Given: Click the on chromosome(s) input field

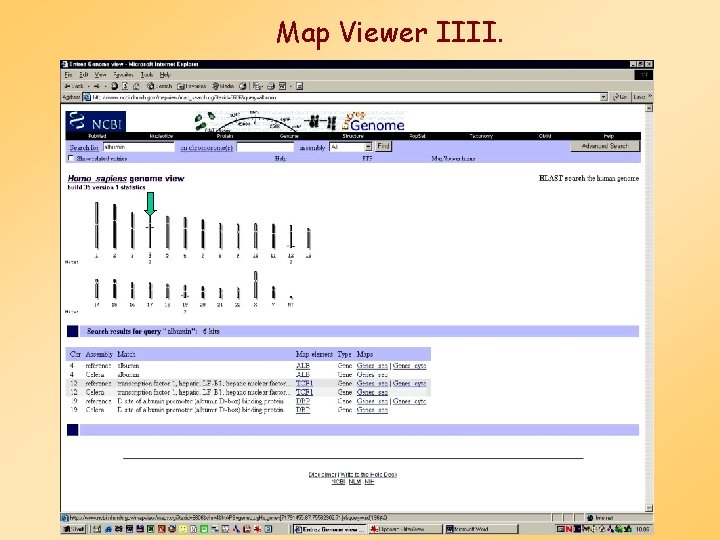Looking at the screenshot, I should click(265, 147).
